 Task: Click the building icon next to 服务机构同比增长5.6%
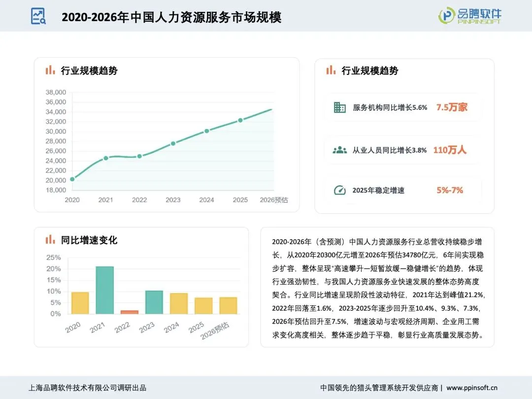(x=339, y=107)
